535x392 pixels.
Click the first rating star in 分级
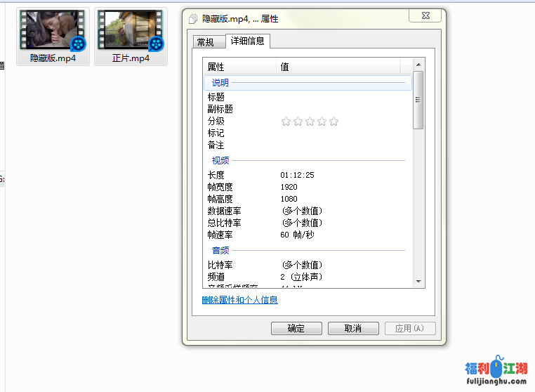click(x=286, y=122)
